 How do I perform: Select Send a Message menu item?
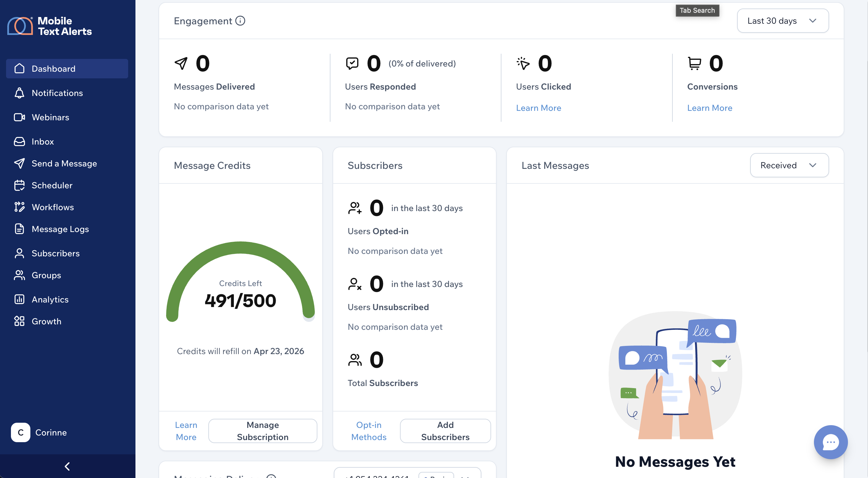(x=64, y=163)
